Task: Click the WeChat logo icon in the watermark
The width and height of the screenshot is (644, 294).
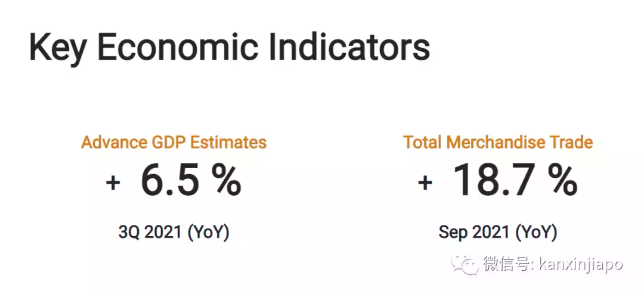Action: [x=465, y=263]
